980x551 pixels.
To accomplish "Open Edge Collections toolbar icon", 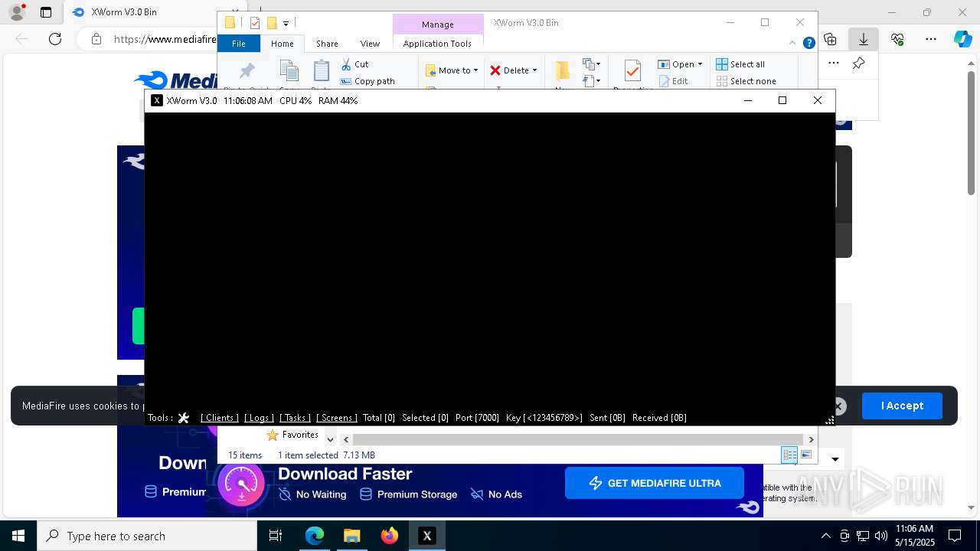I will point(830,38).
